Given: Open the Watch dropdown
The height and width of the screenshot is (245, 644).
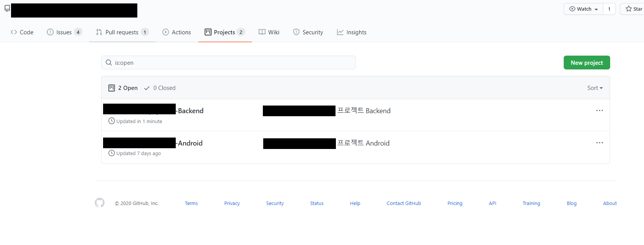Looking at the screenshot, I should 584,9.
